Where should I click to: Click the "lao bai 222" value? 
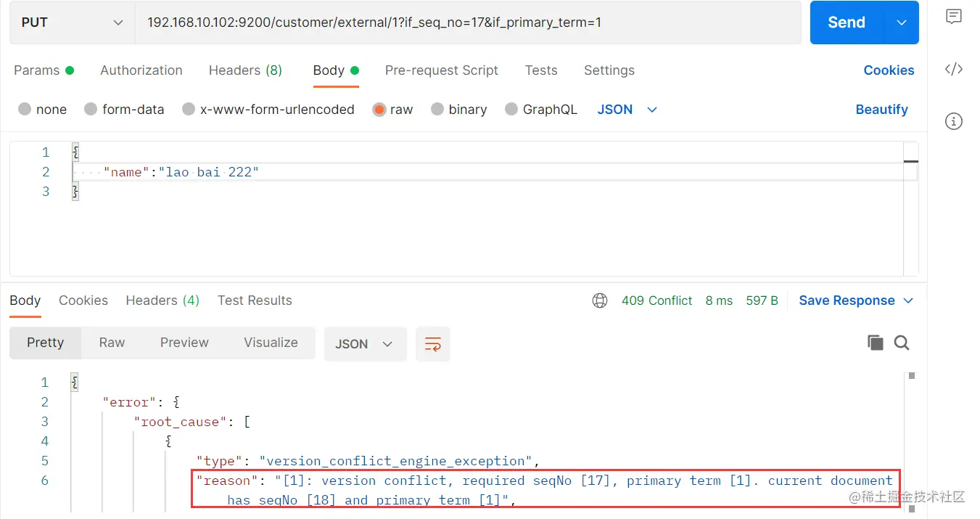[208, 172]
